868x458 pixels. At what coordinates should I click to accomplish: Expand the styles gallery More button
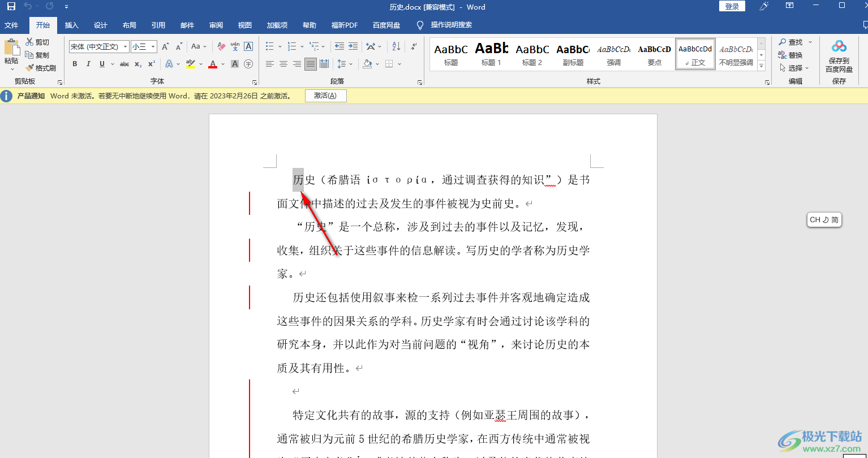[762, 66]
